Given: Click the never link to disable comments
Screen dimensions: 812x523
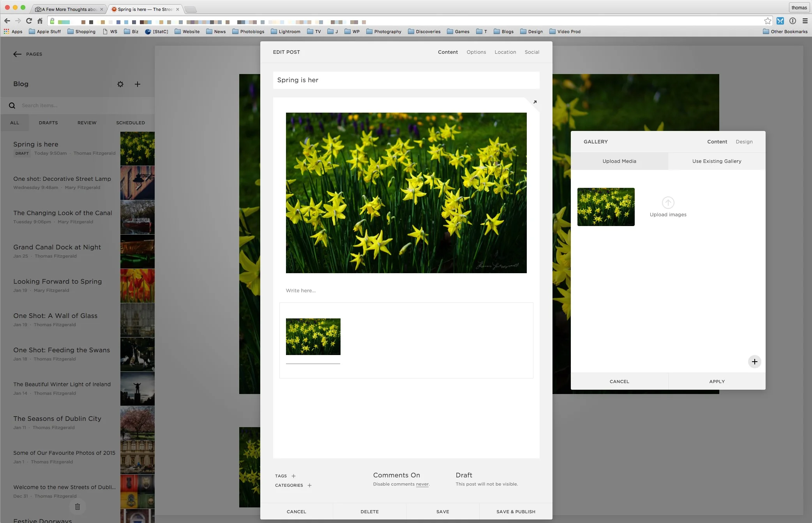Looking at the screenshot, I should click(x=422, y=484).
